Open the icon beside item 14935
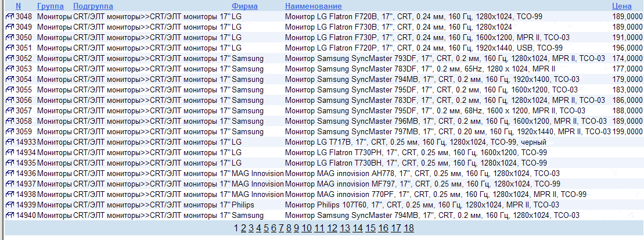Image resolution: width=644 pixels, height=240 pixels. 10,163
